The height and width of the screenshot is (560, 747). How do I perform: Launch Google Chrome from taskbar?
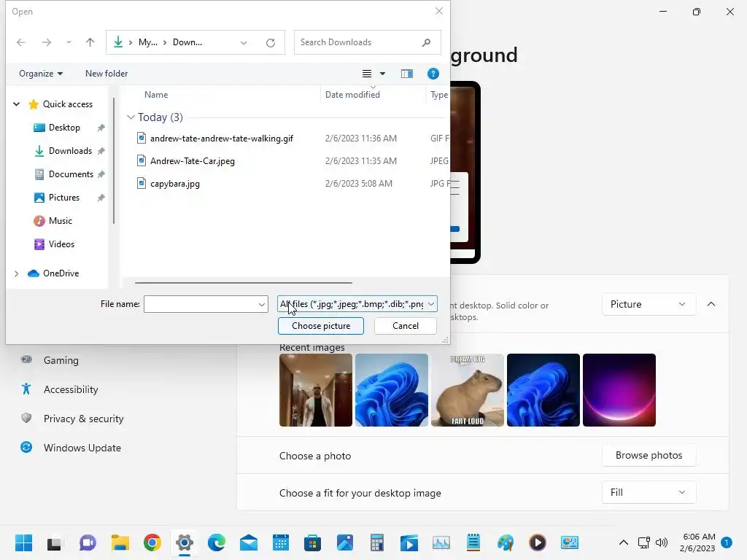click(x=152, y=542)
